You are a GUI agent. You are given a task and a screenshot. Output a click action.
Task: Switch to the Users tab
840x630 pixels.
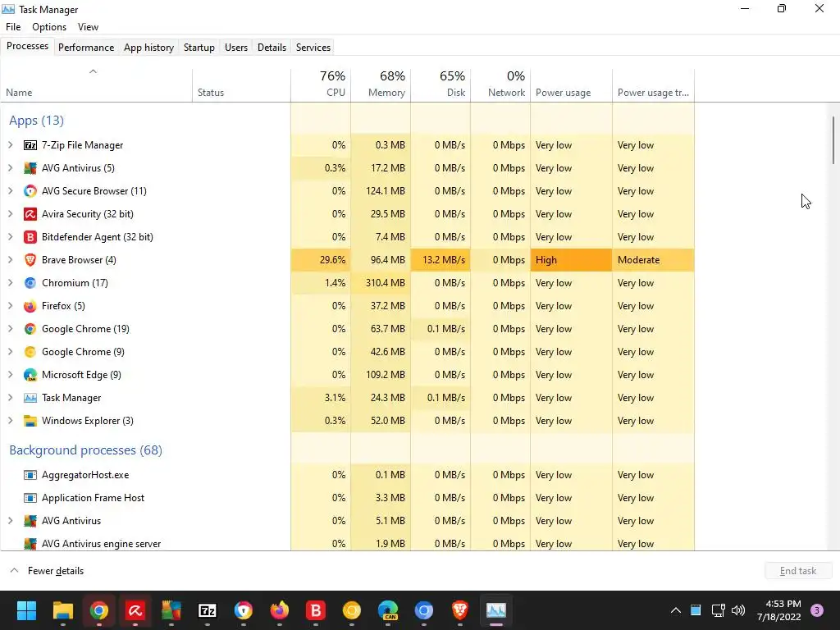[236, 47]
